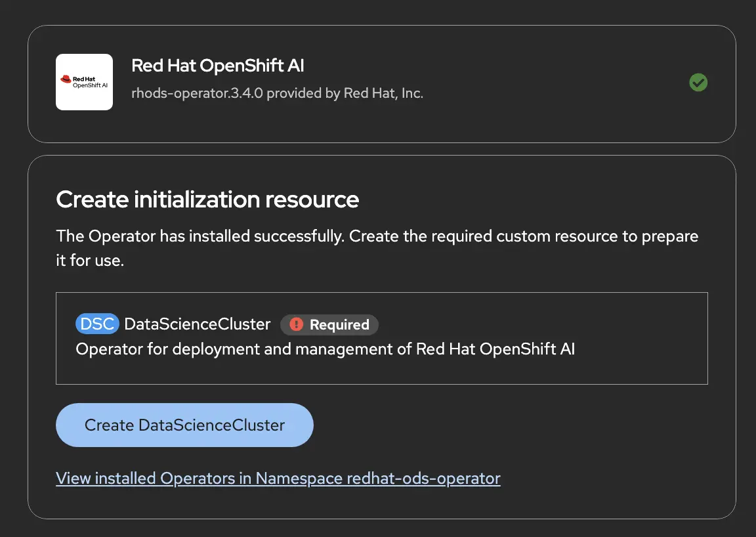Click the DataScienceCluster resource name
Image resolution: width=756 pixels, height=537 pixels.
tap(197, 324)
